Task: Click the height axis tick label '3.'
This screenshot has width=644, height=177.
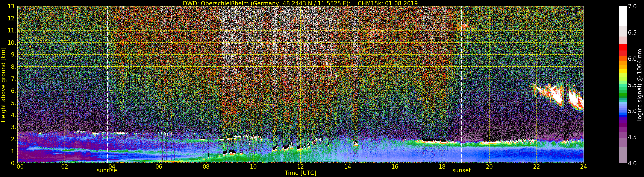Action: coord(14,127)
